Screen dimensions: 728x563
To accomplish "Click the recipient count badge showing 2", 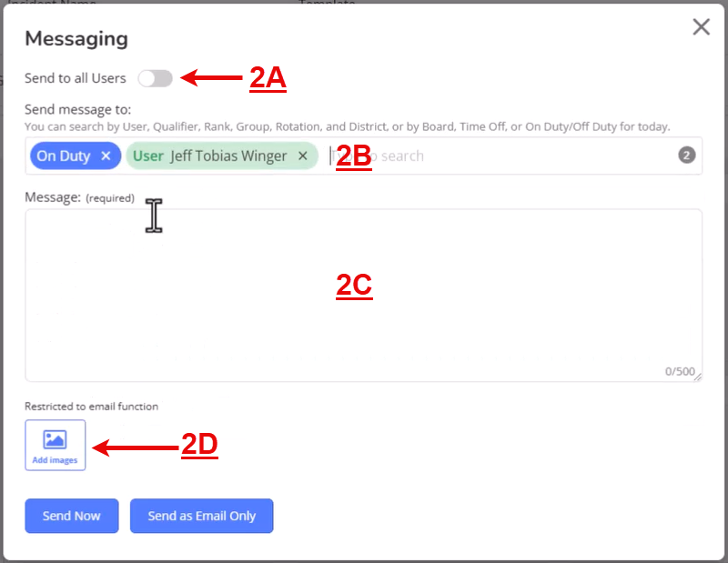I will click(687, 155).
